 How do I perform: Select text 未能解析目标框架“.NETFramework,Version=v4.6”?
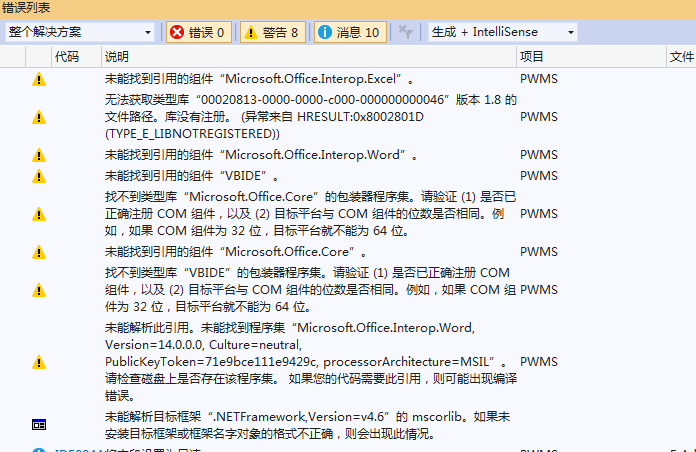[248, 416]
